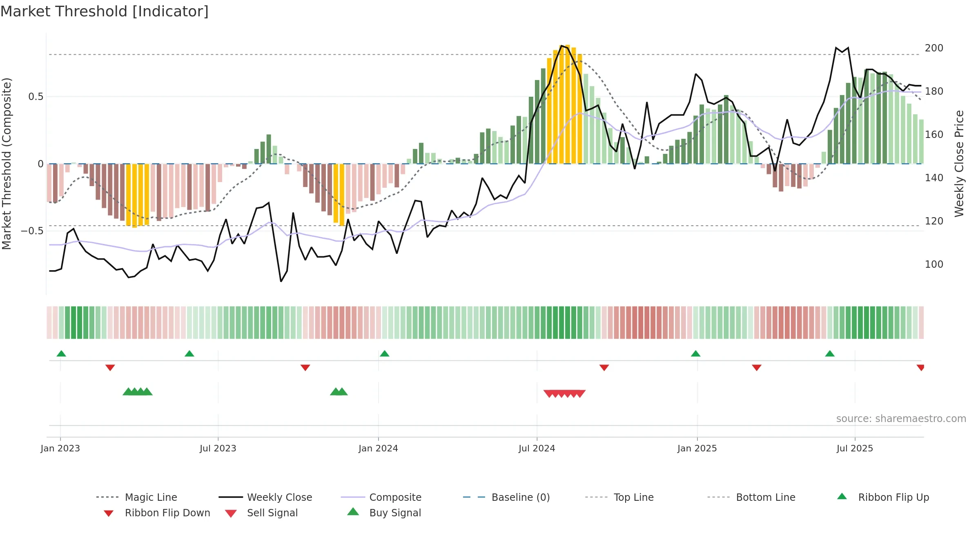Click the ribbon flip up marker before Jul 2025
The width and height of the screenshot is (980, 551).
(x=830, y=353)
